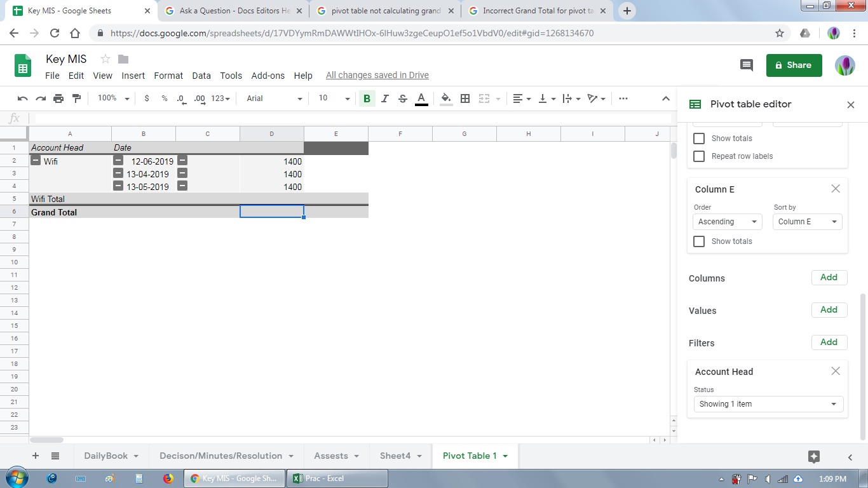Open the print dialog icon
Viewport: 868px width, 488px height.
[58, 98]
